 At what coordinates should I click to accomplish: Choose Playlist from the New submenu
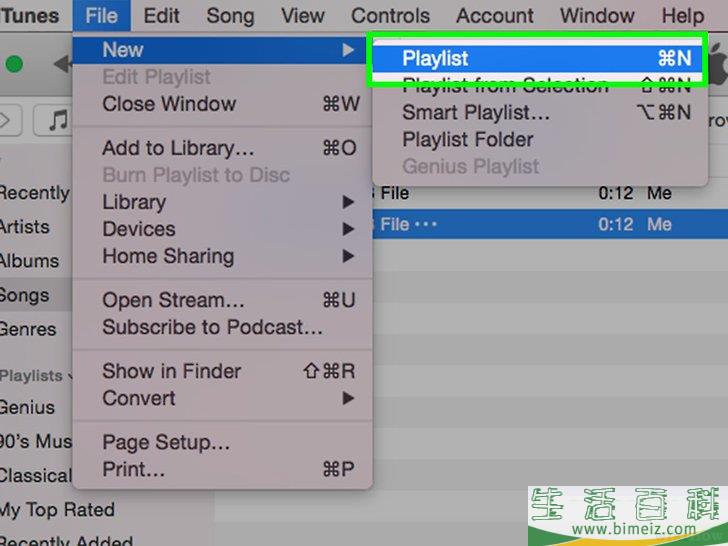[537, 58]
